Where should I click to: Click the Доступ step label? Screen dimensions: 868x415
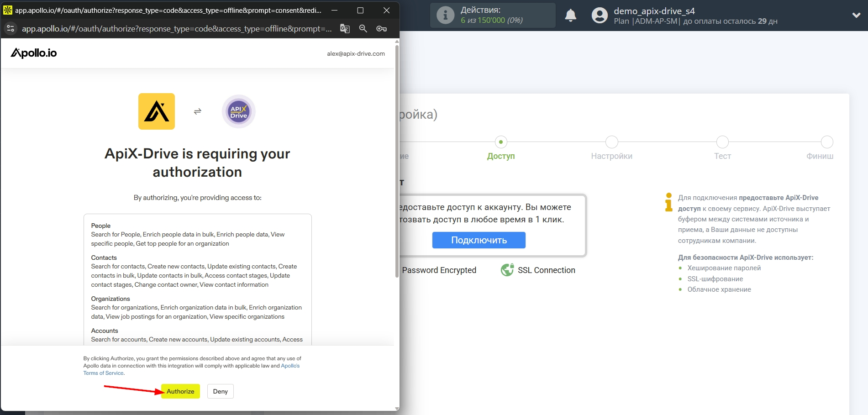point(501,156)
